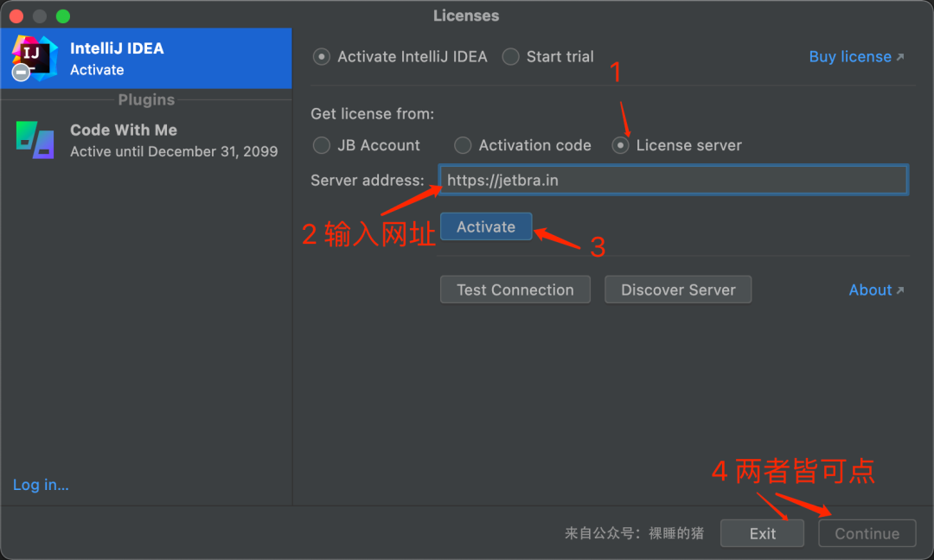Screen dimensions: 934x560
Task: Click the Activate button
Action: 486,226
